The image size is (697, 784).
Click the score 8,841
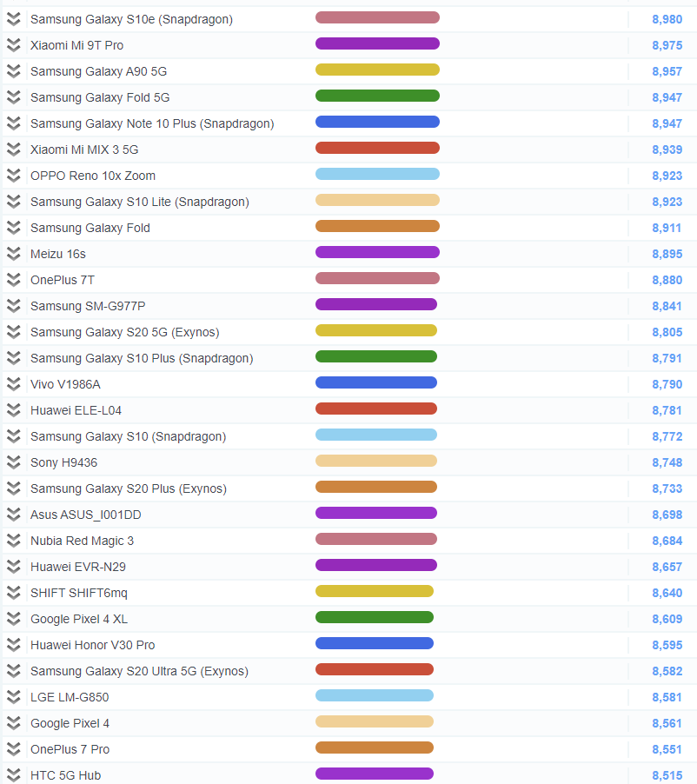click(667, 306)
